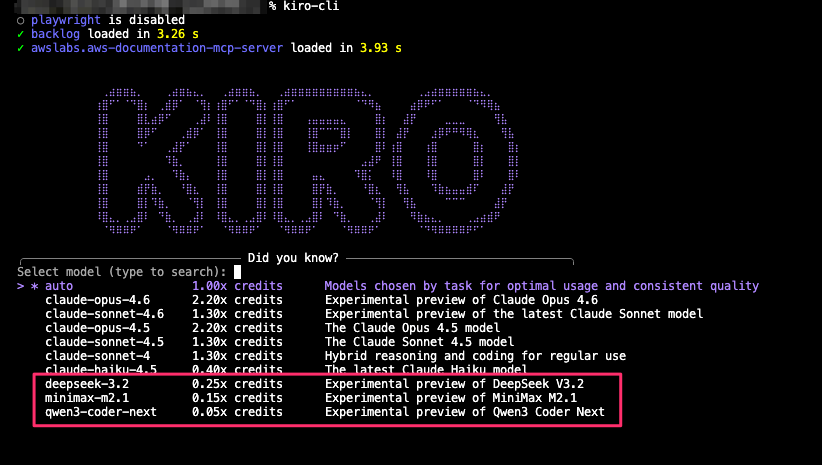The height and width of the screenshot is (465, 822).
Task: Click 'Experimental preview of DeepSeek V3.2' description
Action: point(454,384)
